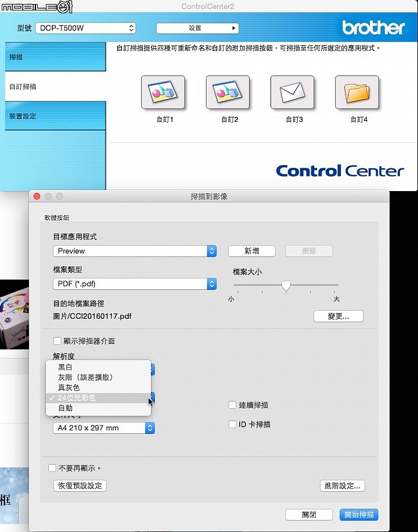Click the 開始掃描 start scan button
Image resolution: width=418 pixels, height=532 pixels.
359,515
